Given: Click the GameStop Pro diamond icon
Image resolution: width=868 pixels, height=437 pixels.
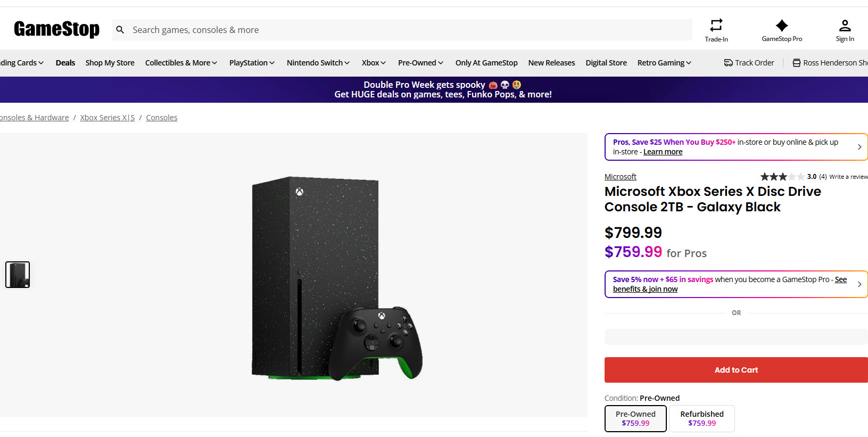Looking at the screenshot, I should point(782,25).
